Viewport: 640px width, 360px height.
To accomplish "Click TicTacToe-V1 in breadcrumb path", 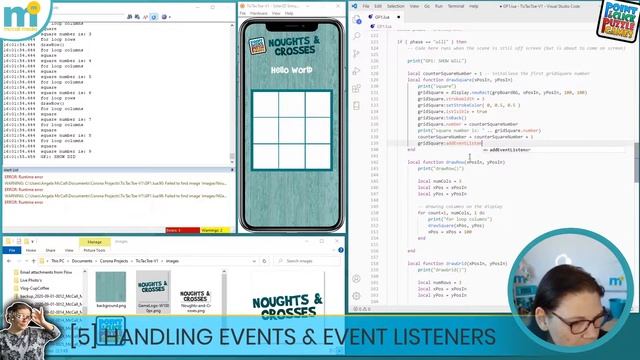I will pyautogui.click(x=147, y=261).
